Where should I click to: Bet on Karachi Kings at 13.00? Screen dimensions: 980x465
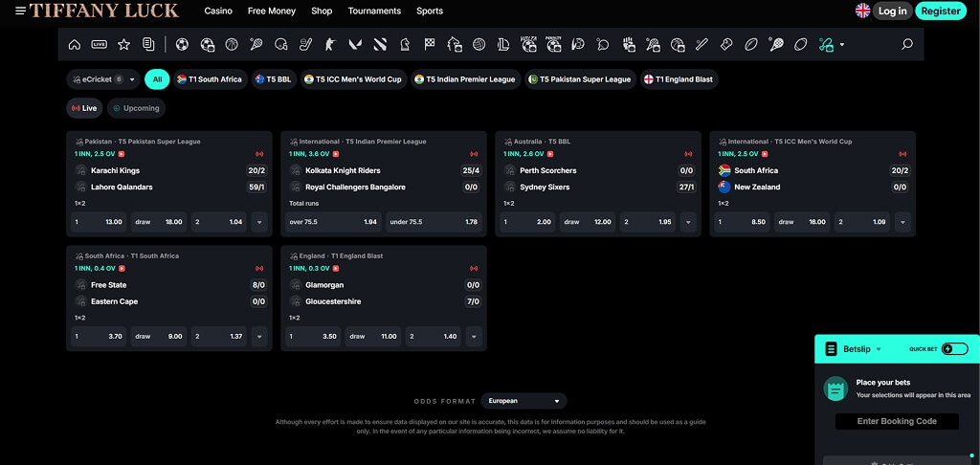click(x=99, y=222)
